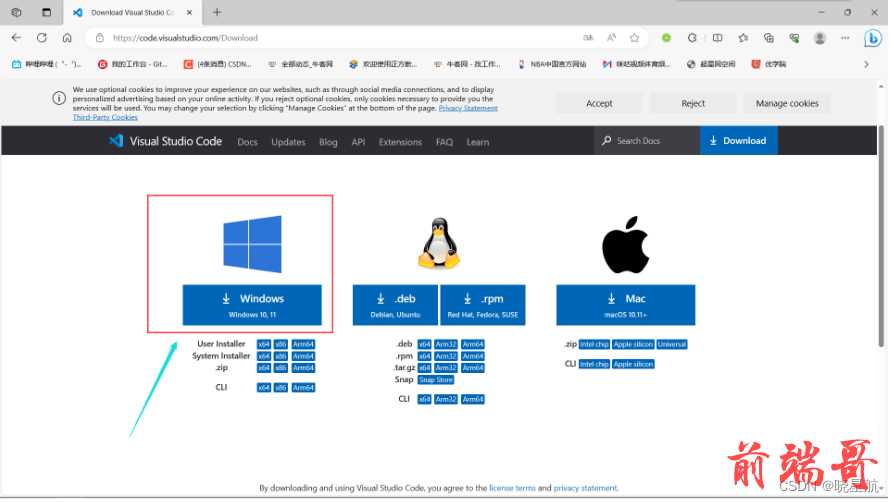Click the Linux penguin logo

pyautogui.click(x=439, y=243)
